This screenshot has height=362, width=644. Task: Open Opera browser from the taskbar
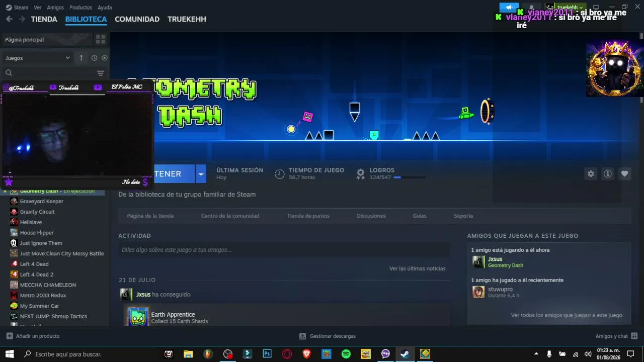click(x=287, y=354)
